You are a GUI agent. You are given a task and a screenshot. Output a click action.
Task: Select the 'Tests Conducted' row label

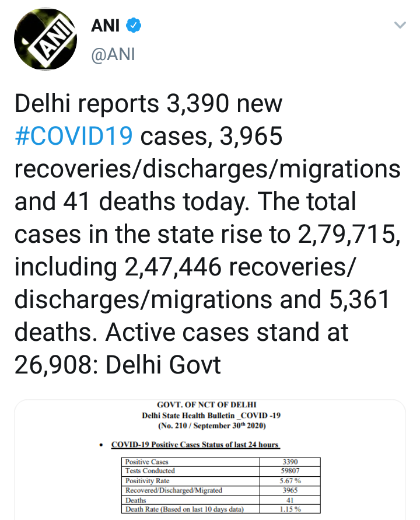pyautogui.click(x=150, y=470)
